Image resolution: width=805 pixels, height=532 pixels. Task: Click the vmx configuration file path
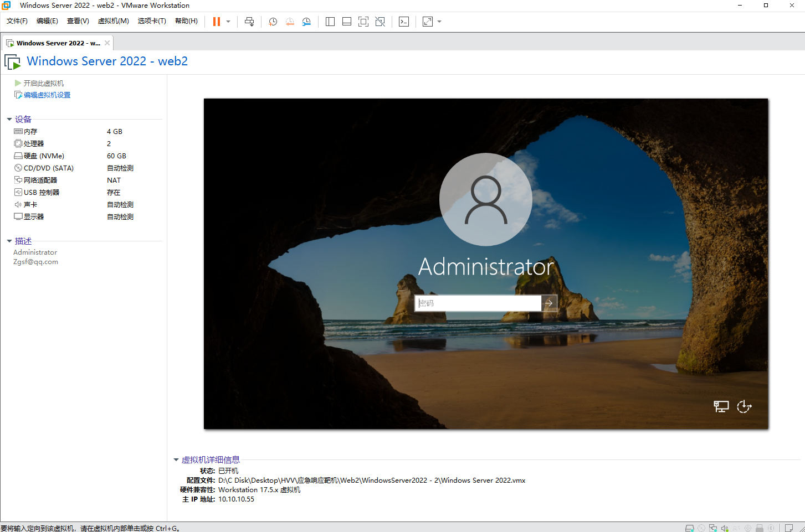(x=372, y=481)
